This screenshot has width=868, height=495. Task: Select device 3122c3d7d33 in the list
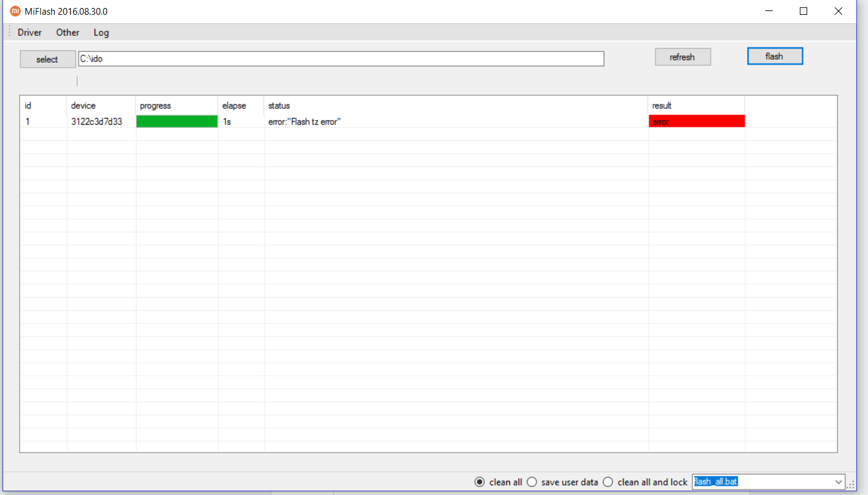(x=96, y=122)
